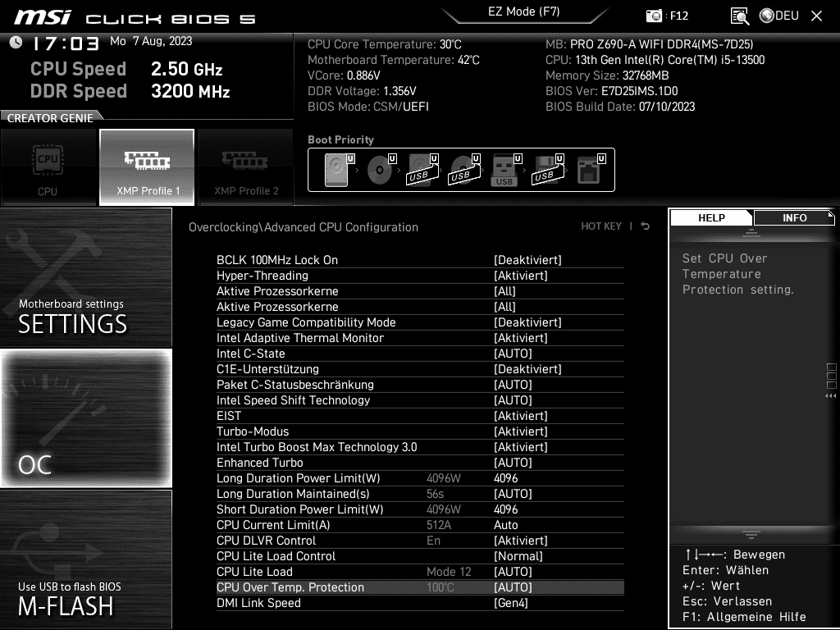
Task: Open the BIOS search magnifier icon
Action: coord(739,16)
